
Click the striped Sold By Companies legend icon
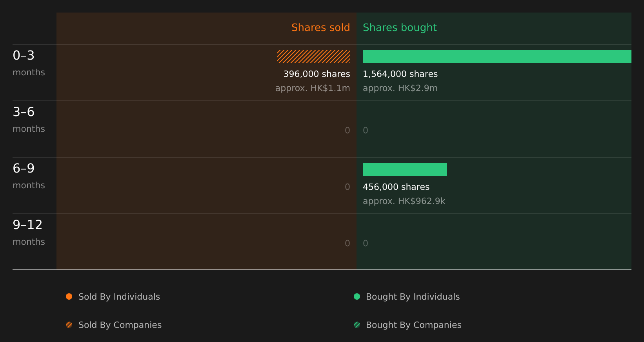coord(69,325)
